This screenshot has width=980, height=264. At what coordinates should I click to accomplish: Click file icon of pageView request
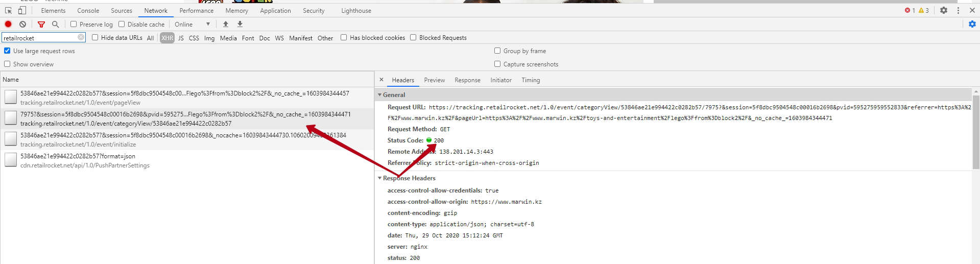(x=11, y=97)
